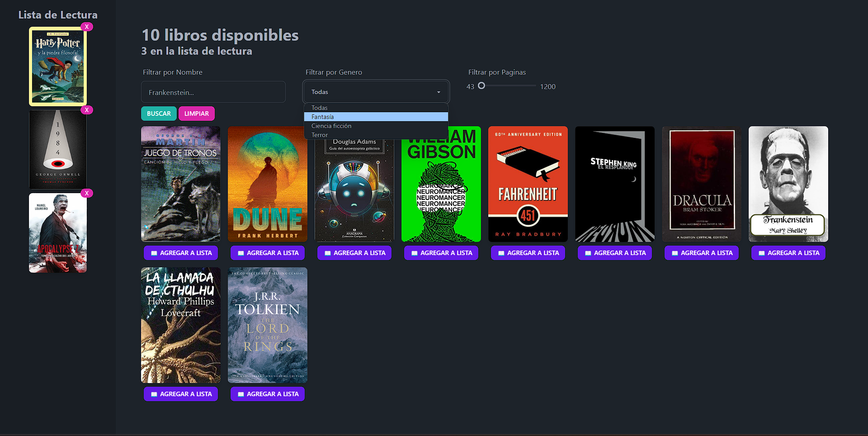Click La Llamada de Cthulhu cover
This screenshot has width=868, height=436.
(x=181, y=325)
